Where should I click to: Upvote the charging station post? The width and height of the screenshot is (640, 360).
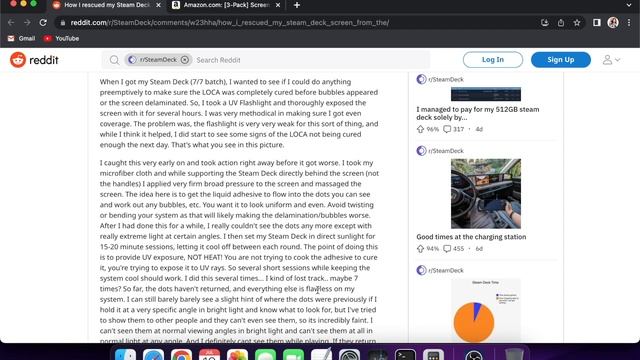pos(420,249)
